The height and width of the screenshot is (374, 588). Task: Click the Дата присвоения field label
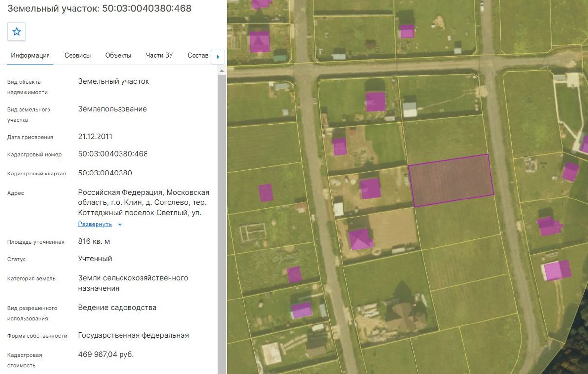point(30,137)
